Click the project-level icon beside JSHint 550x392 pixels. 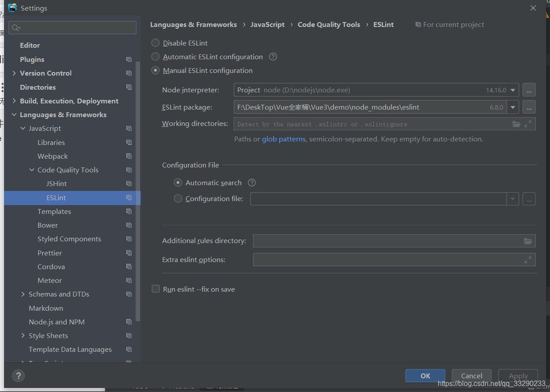(129, 183)
